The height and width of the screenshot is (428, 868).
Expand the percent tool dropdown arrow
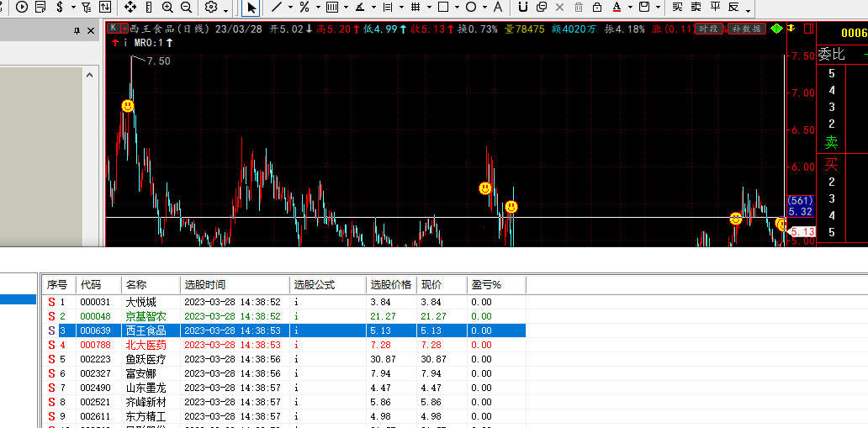(x=318, y=8)
